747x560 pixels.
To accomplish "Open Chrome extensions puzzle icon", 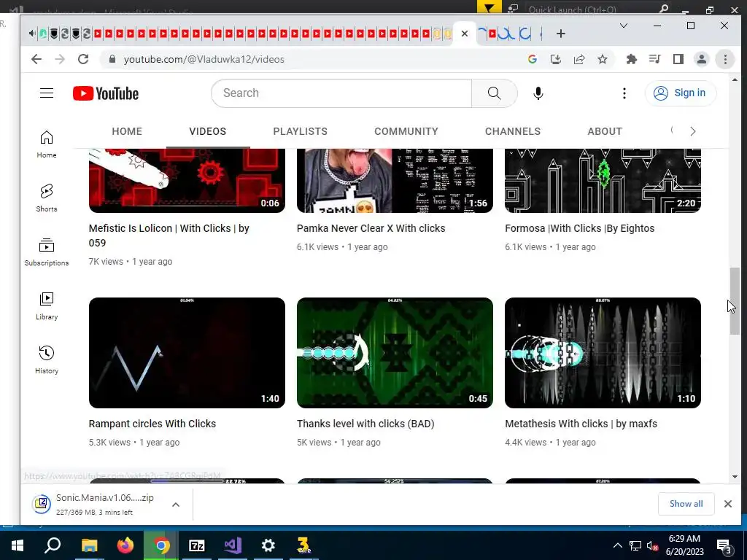I will [631, 59].
